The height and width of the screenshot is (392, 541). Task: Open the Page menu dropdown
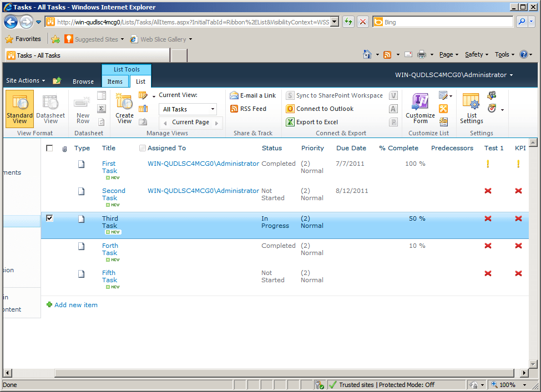tap(448, 54)
